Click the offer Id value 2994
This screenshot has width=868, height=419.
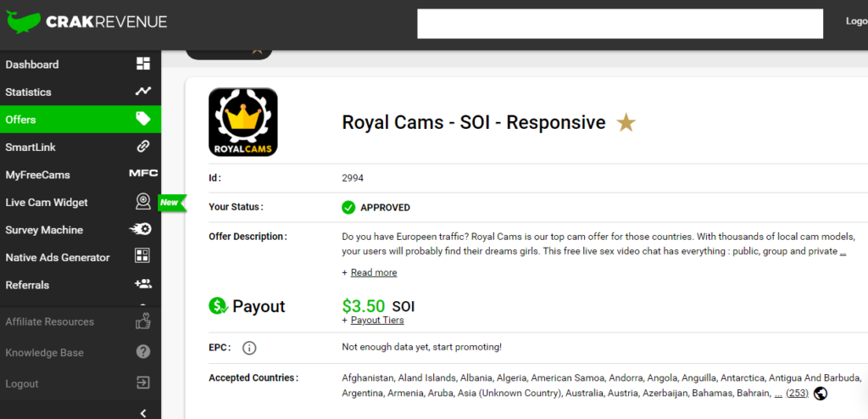pos(353,178)
